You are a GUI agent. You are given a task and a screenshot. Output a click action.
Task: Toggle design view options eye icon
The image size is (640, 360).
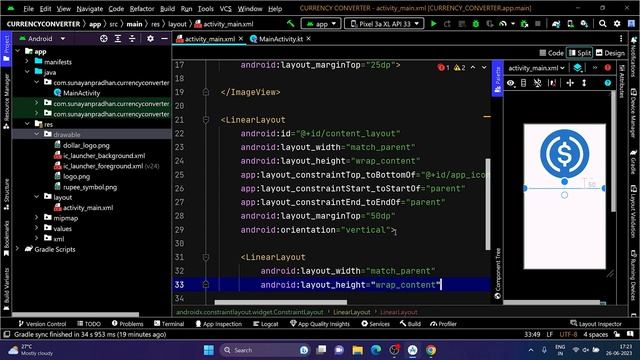[x=511, y=83]
